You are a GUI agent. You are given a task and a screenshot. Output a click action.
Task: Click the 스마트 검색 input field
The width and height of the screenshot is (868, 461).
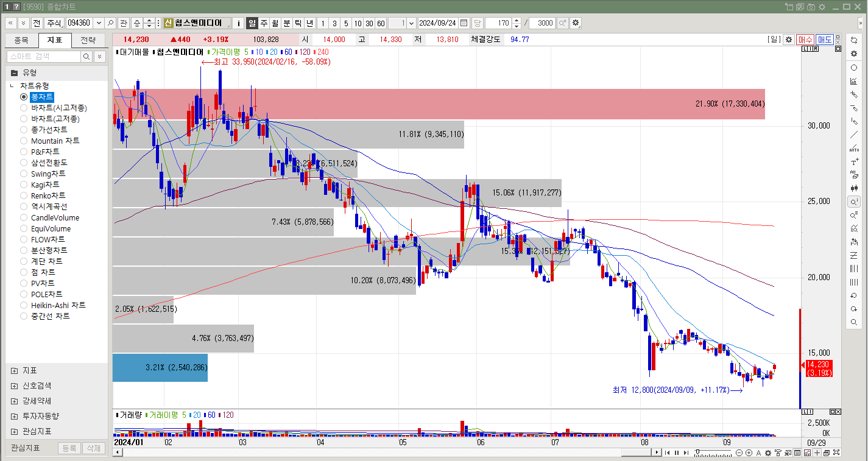(x=43, y=57)
